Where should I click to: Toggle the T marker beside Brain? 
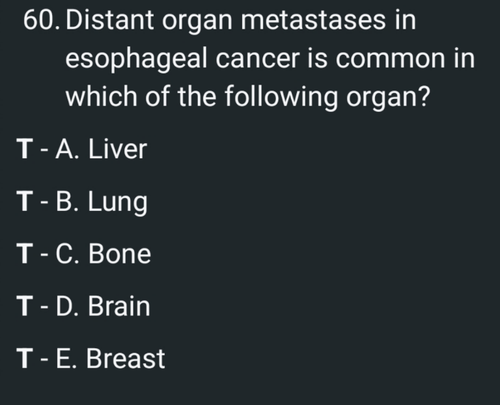pos(25,306)
